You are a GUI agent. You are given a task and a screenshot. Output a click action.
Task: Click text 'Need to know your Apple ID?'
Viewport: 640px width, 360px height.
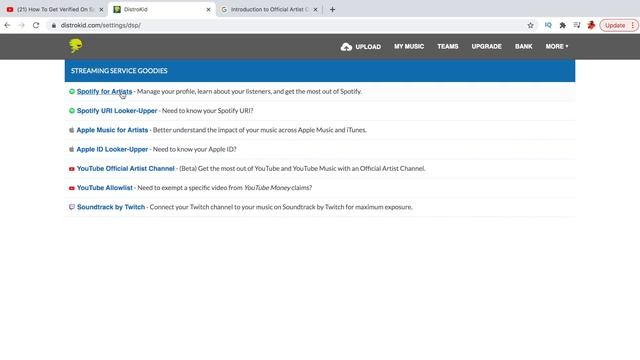195,149
